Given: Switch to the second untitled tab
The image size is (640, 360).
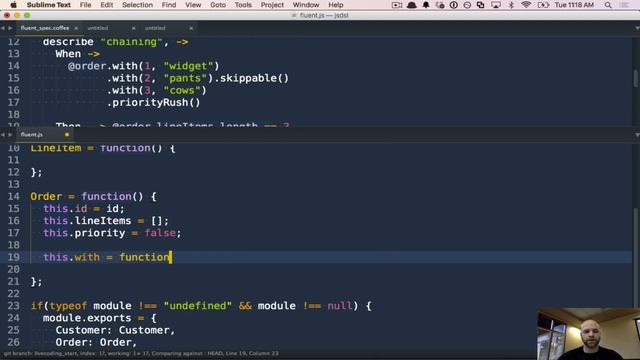Looking at the screenshot, I should click(x=156, y=28).
